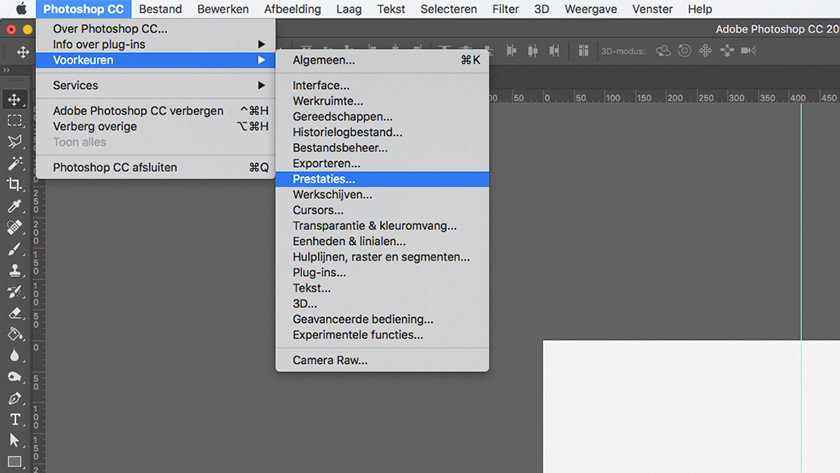Expand the Info over plug-ins submenu

pos(155,44)
